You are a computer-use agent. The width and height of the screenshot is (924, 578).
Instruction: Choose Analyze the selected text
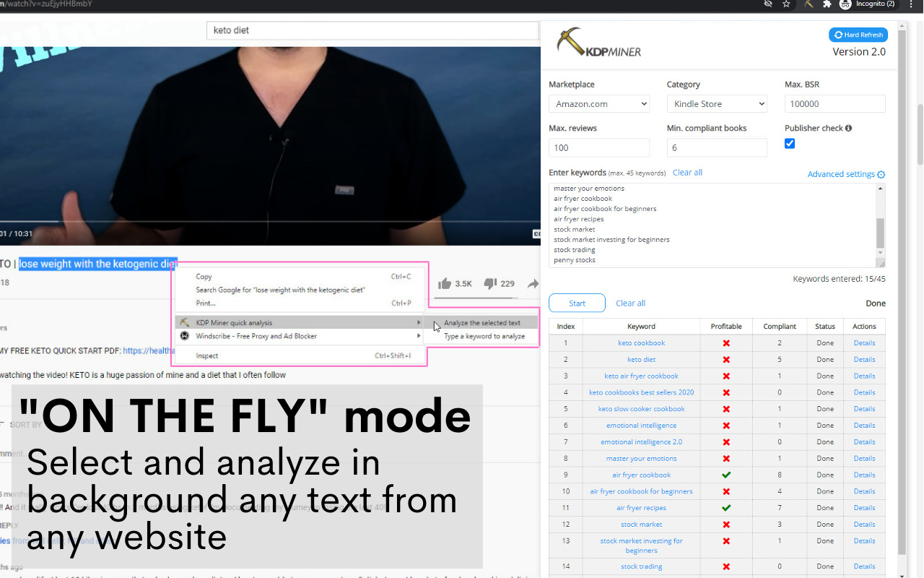pos(482,323)
